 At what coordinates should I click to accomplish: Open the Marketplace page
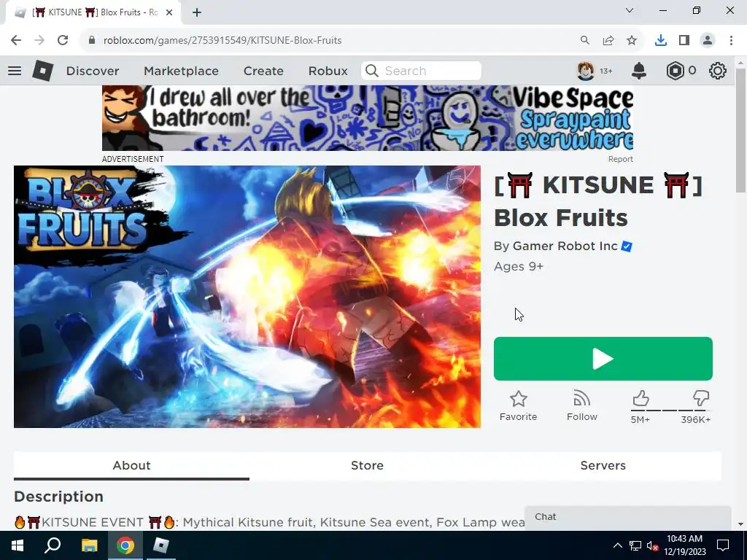click(181, 71)
